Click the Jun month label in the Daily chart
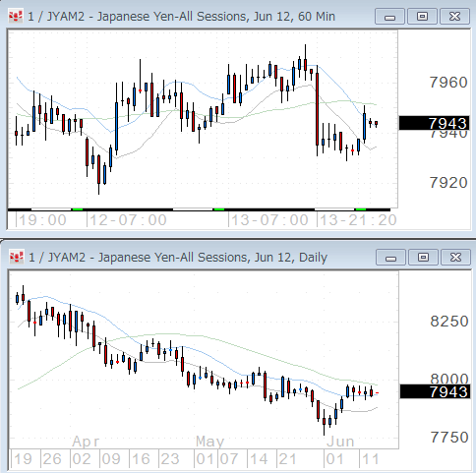This screenshot has width=476, height=473. pyautogui.click(x=340, y=442)
